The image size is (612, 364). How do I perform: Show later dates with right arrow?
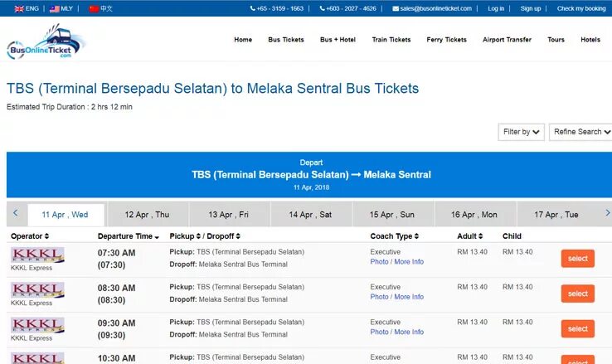pos(607,213)
